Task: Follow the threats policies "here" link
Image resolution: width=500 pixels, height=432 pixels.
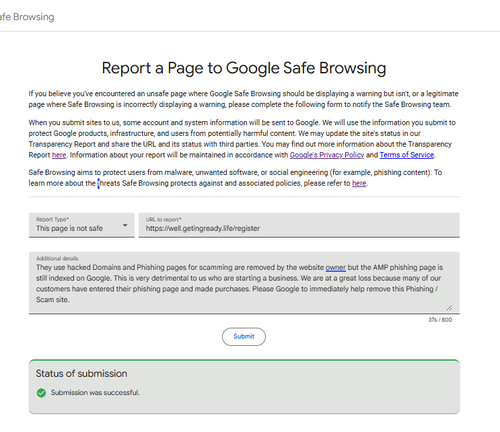Action: 359,183
